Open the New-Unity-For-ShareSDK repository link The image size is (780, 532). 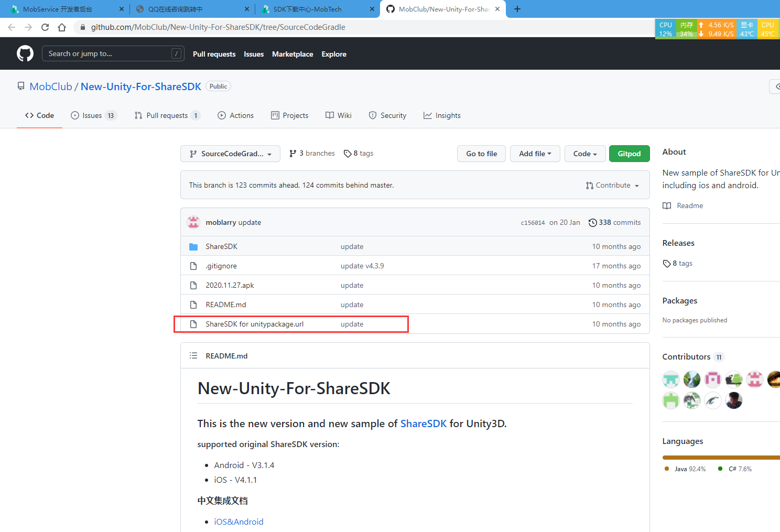[141, 86]
